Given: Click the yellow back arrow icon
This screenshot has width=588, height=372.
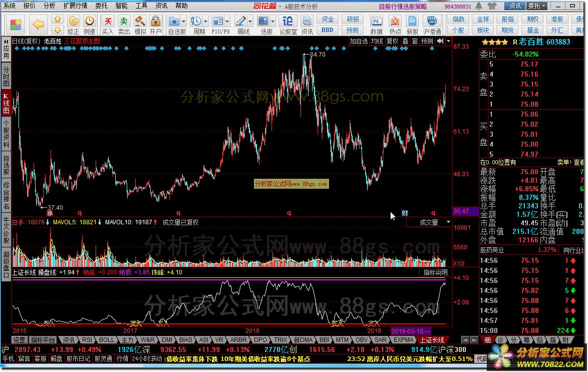Looking at the screenshot, I should click(x=38, y=25).
